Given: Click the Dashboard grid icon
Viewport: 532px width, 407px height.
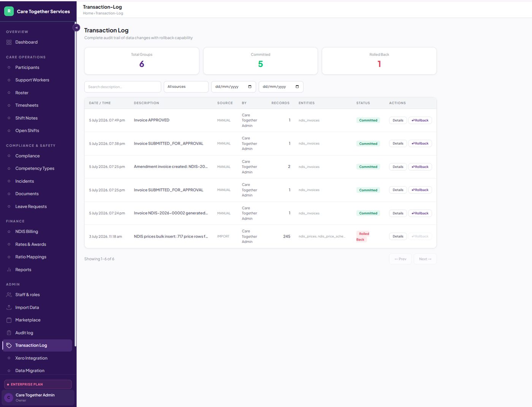Looking at the screenshot, I should point(9,42).
